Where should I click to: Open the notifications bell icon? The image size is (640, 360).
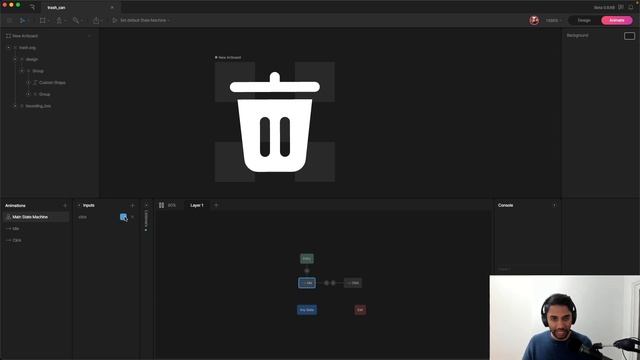tap(631, 7)
